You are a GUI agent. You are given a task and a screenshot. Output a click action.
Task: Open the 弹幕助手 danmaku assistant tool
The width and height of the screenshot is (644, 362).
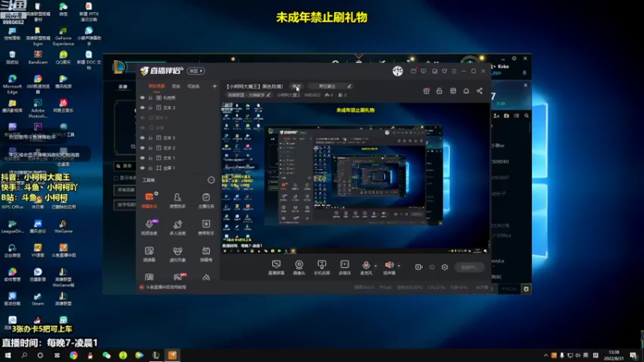click(x=149, y=200)
